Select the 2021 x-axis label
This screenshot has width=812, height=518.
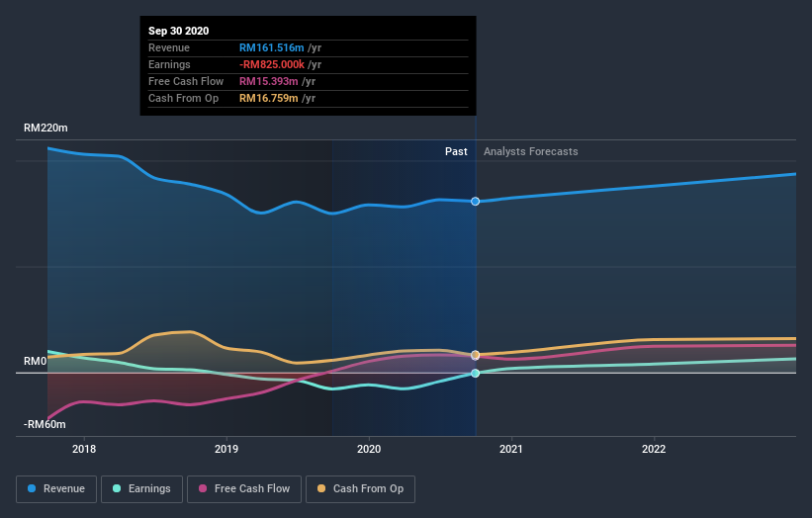click(x=511, y=449)
